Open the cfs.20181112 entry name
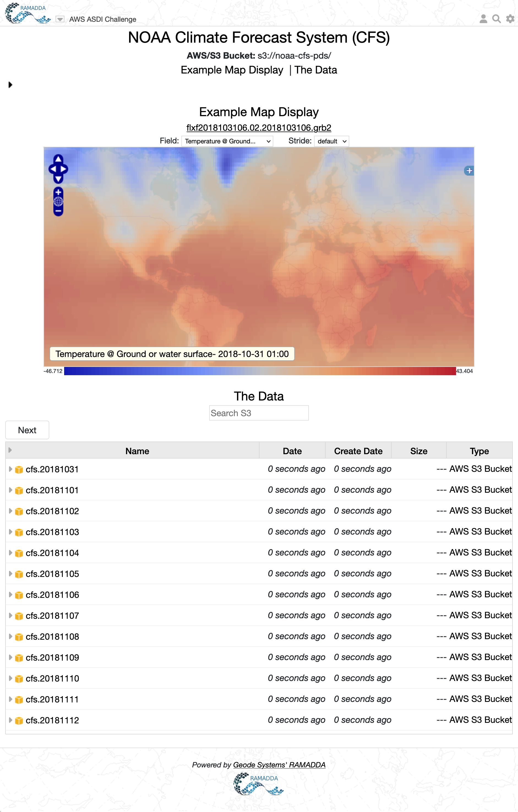Viewport: 518px width, 812px height. pos(52,720)
